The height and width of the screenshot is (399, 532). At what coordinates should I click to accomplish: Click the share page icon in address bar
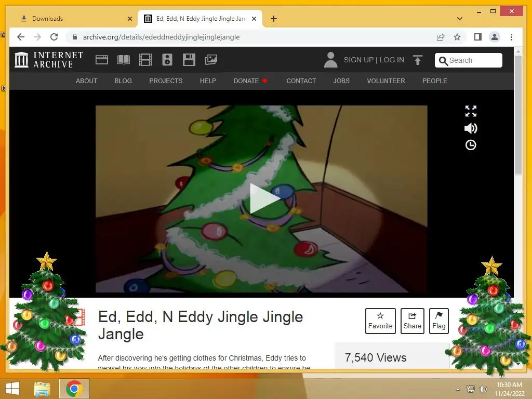441,37
